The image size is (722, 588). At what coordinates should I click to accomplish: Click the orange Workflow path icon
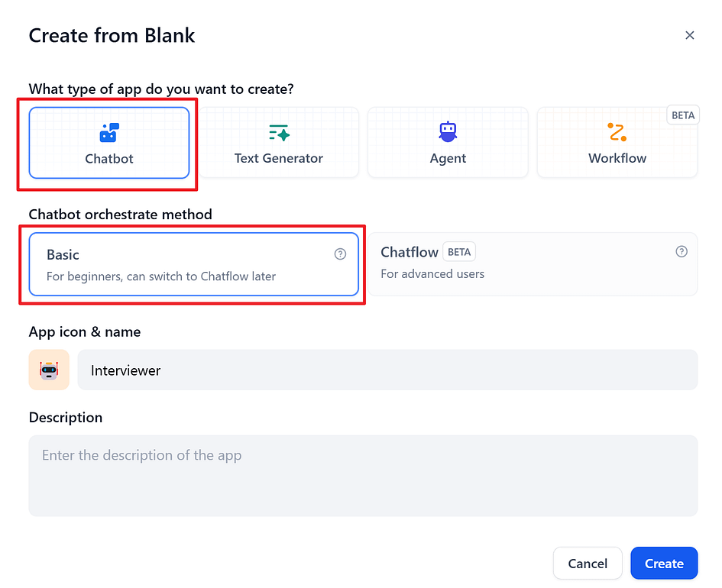tap(617, 132)
